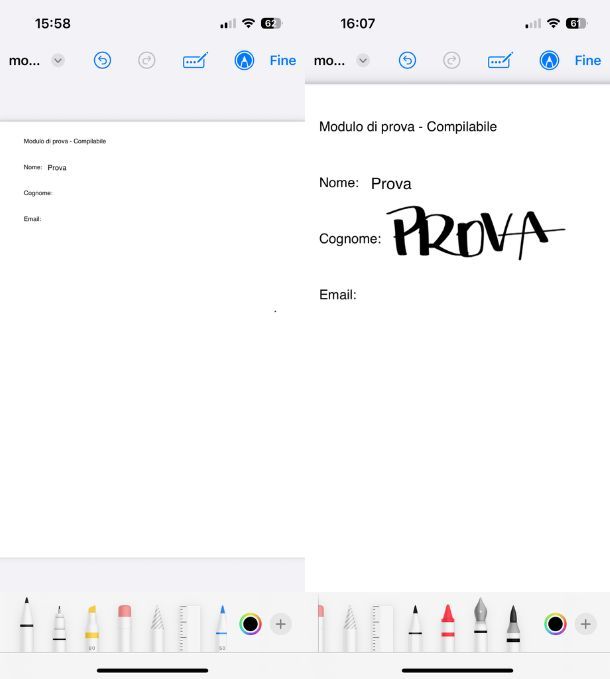Tap the 16:07 clock in status bar
The image size is (610, 679).
pos(358,23)
